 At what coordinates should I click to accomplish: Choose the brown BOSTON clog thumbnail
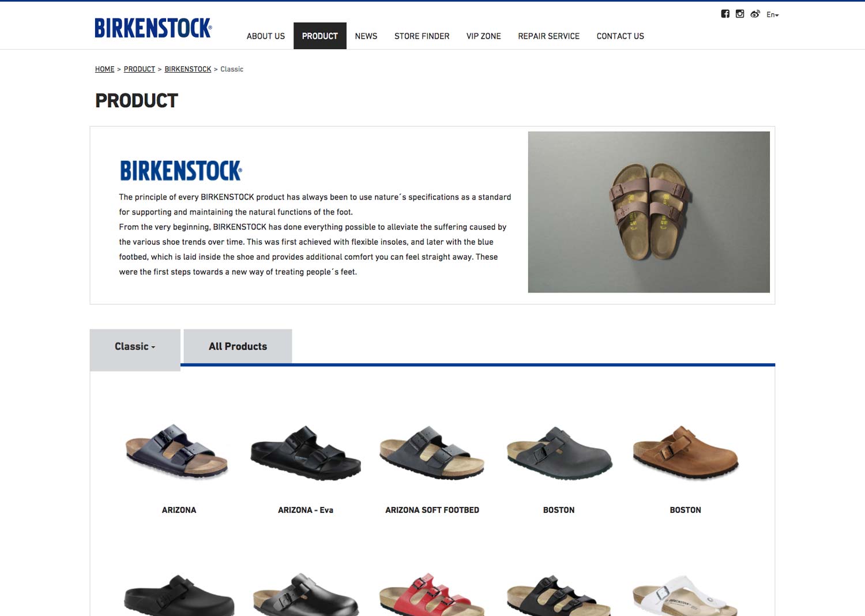pos(686,452)
